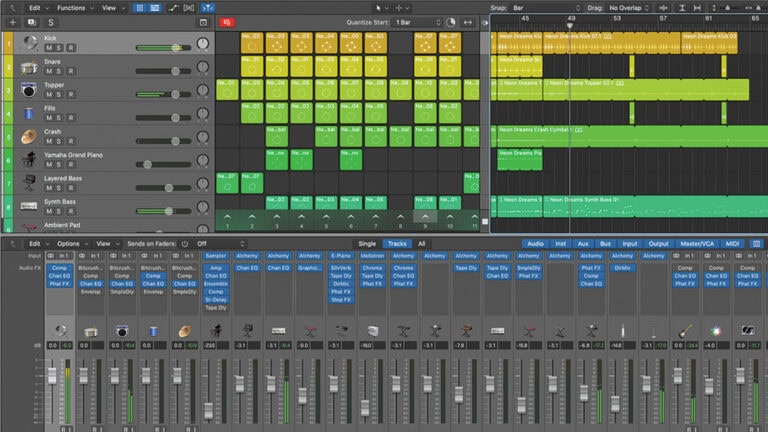Click the Snare track pan knob
Image resolution: width=768 pixels, height=432 pixels.
coord(203,67)
